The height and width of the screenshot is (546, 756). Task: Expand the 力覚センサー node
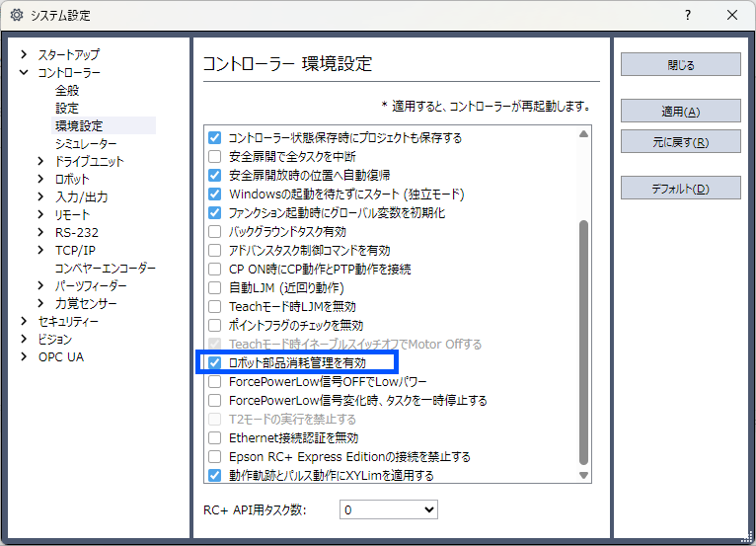click(40, 303)
